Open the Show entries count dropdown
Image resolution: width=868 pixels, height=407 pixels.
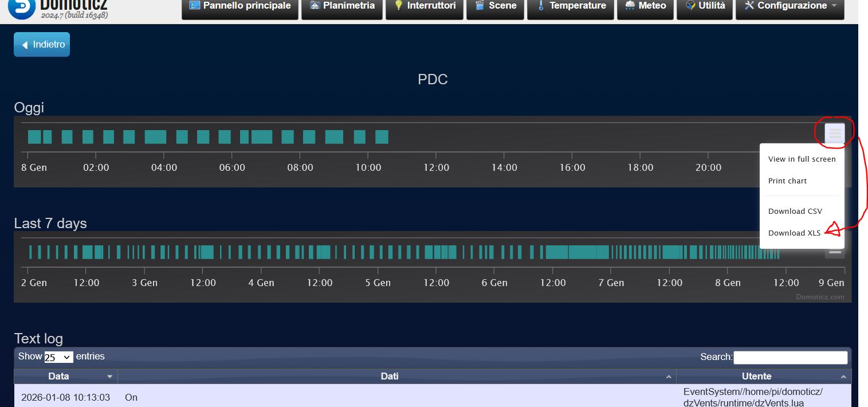coord(58,357)
